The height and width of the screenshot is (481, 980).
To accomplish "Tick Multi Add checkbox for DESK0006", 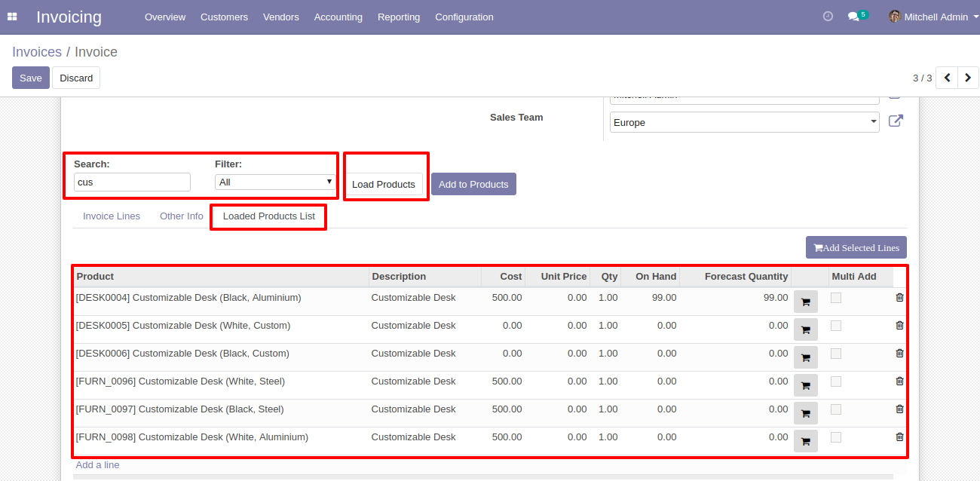I will point(836,354).
